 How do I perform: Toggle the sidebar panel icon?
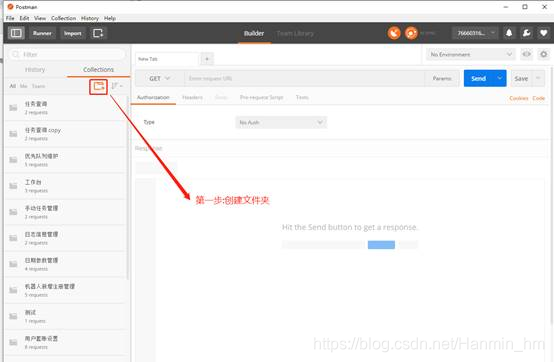pyautogui.click(x=16, y=33)
